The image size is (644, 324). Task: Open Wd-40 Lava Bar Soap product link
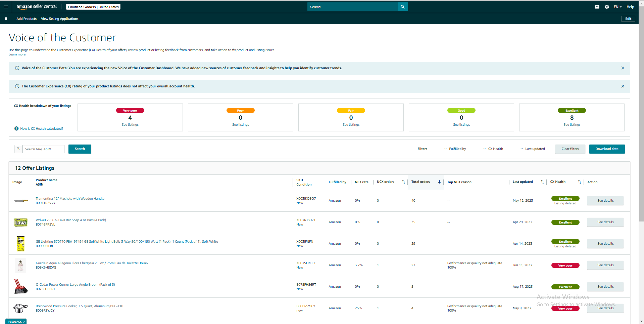[x=71, y=220]
